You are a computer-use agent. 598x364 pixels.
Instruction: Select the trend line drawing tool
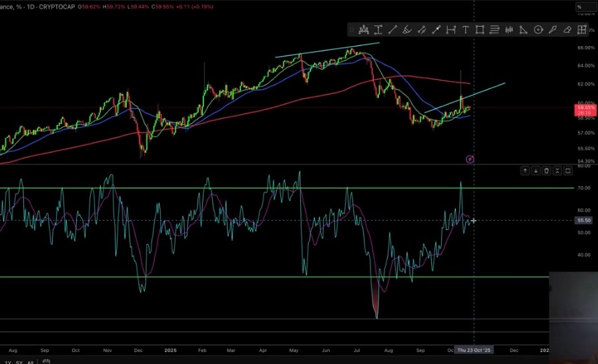(392, 29)
